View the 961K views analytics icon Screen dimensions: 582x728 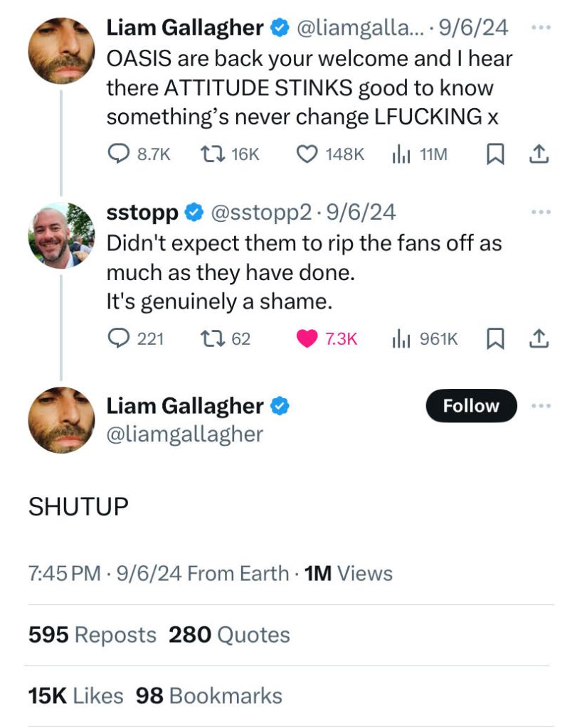pyautogui.click(x=401, y=339)
